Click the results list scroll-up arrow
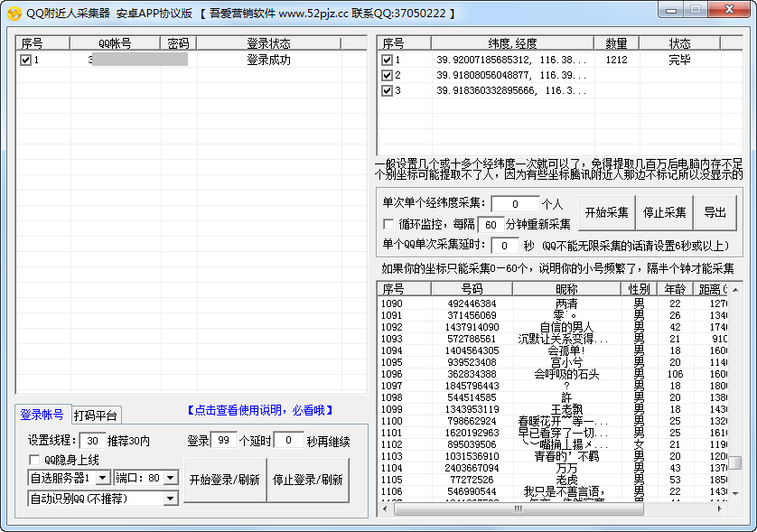The width and height of the screenshot is (757, 532). 735,289
